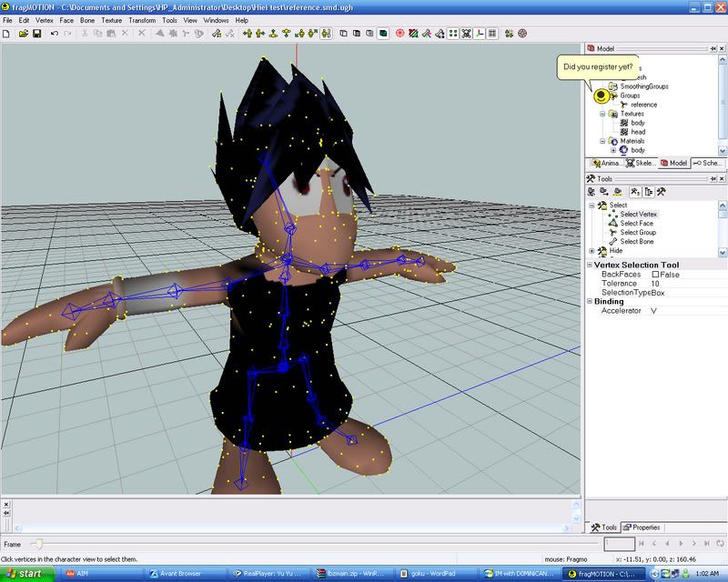This screenshot has width=728, height=582.
Task: Click the skeleton/bones display icon with skull
Action: (x=466, y=34)
